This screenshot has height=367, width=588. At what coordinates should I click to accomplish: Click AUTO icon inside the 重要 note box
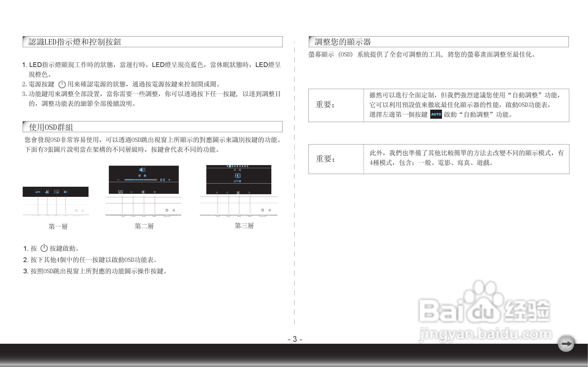[436, 114]
